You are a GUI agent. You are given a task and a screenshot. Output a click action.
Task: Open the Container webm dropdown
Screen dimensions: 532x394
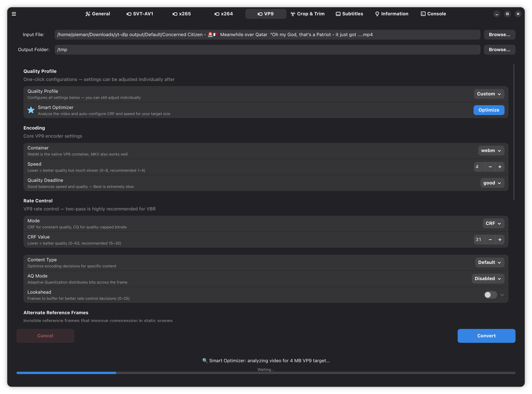(x=491, y=151)
